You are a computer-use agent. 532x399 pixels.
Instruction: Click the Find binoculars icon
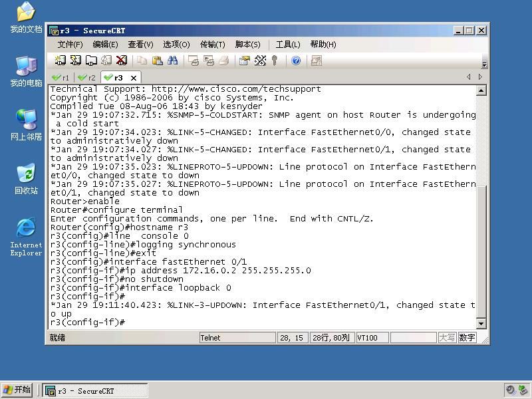tap(173, 61)
